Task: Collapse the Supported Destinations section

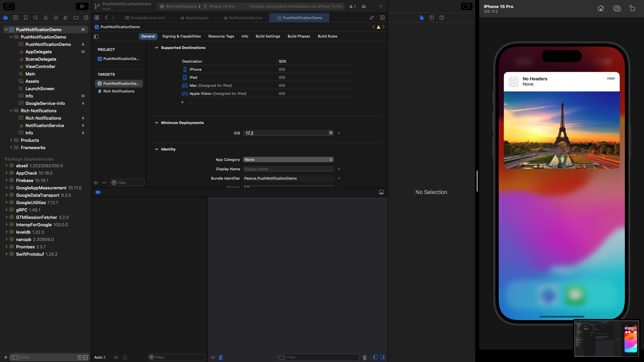Action: (x=156, y=48)
